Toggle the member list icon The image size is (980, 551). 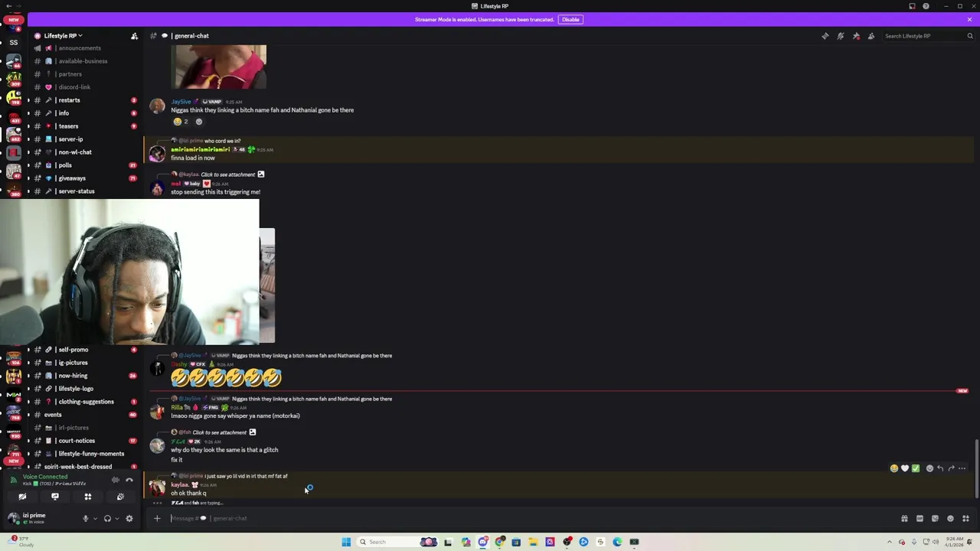coord(871,36)
